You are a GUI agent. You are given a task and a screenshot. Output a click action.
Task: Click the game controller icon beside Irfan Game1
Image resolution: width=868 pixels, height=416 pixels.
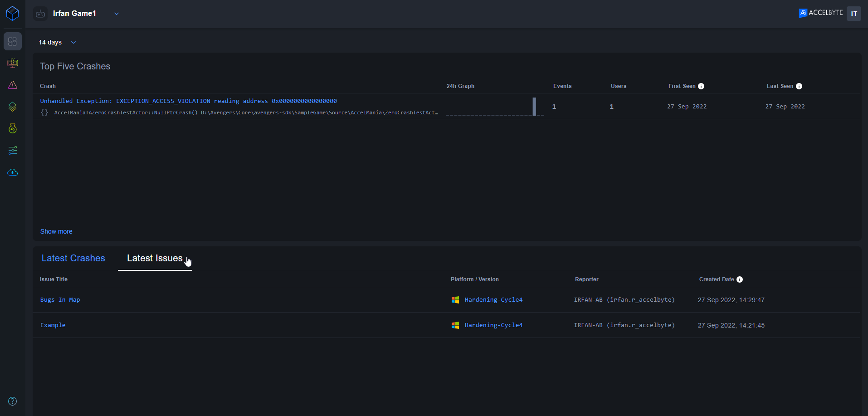tap(40, 14)
